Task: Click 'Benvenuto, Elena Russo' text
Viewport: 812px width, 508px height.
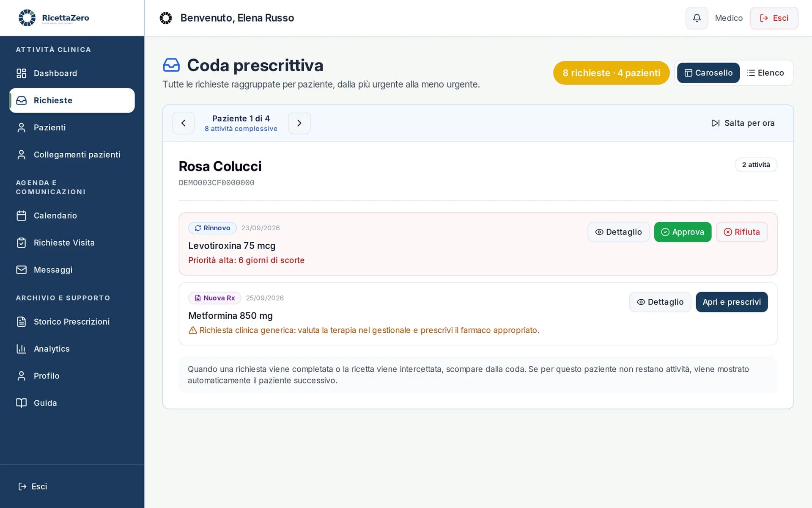Action: coord(237,18)
